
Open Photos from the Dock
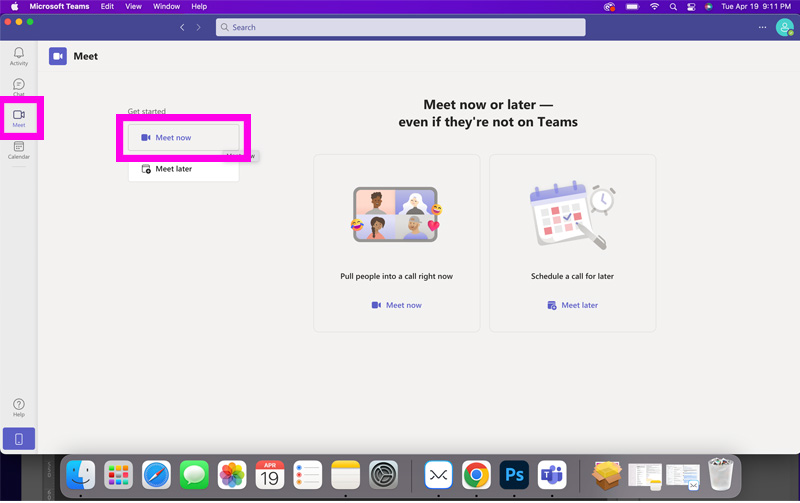click(232, 475)
